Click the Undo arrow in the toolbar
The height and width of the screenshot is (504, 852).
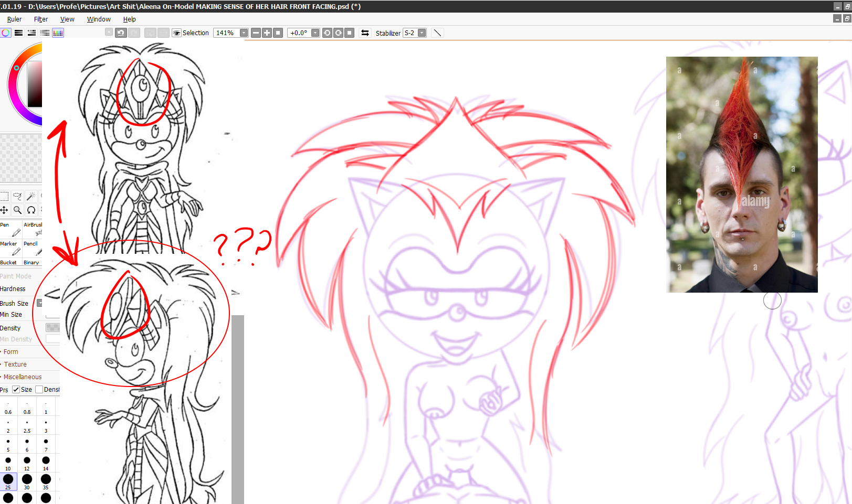coord(121,33)
